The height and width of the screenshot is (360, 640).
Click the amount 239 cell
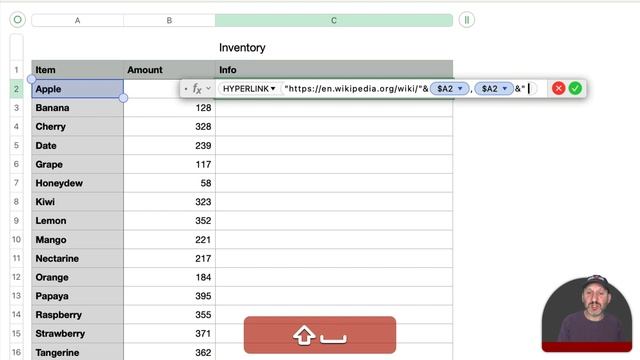(169, 145)
